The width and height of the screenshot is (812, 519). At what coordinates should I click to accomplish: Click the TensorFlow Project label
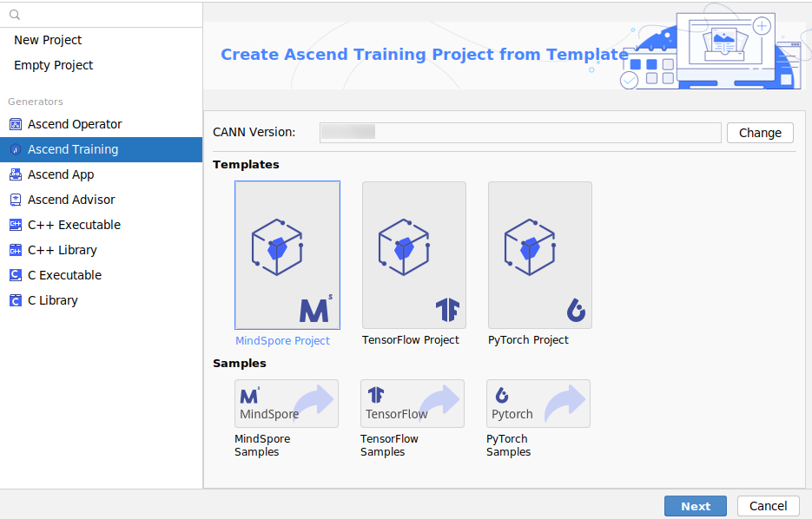click(411, 340)
